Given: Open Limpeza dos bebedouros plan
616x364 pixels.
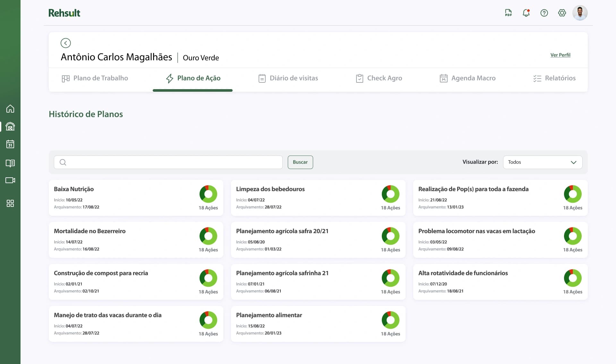Looking at the screenshot, I should [x=318, y=198].
